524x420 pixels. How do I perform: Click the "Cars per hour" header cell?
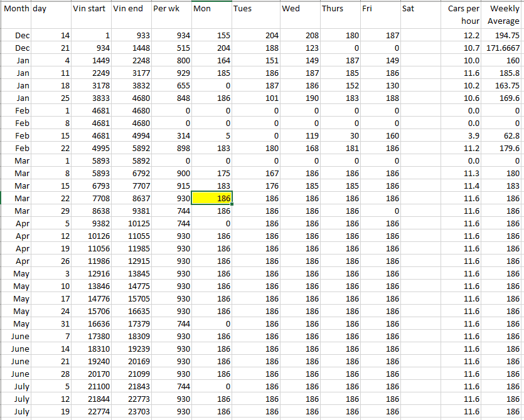(463, 15)
